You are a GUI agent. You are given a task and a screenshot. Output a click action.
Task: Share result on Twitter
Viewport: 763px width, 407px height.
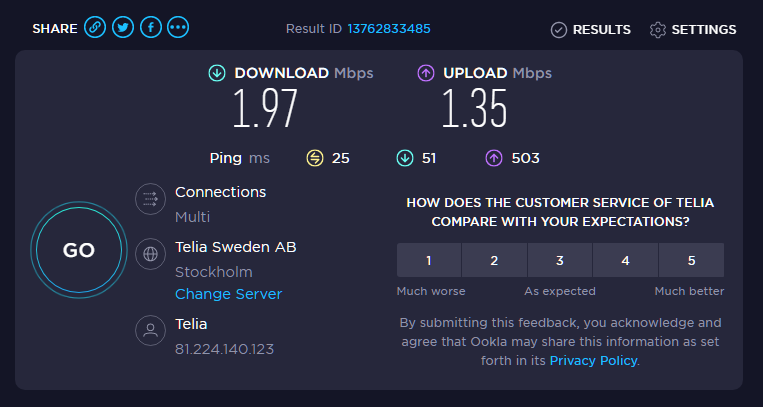pyautogui.click(x=123, y=27)
